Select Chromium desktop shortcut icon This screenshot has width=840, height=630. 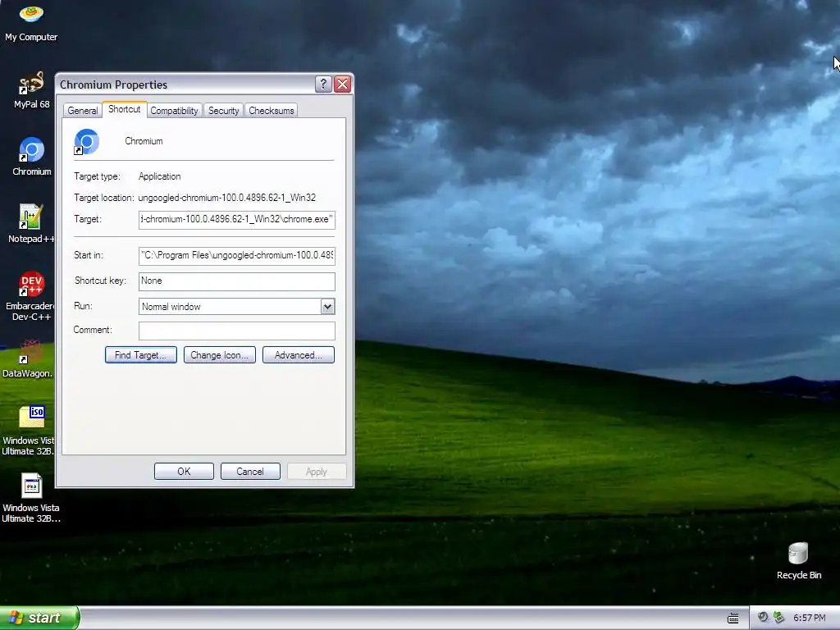tap(31, 157)
